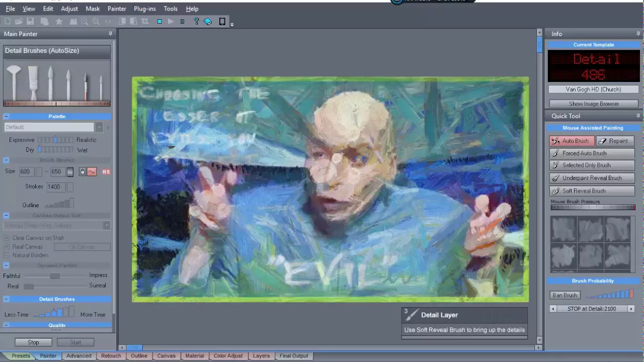Select the Auto Brush tool

pyautogui.click(x=572, y=141)
